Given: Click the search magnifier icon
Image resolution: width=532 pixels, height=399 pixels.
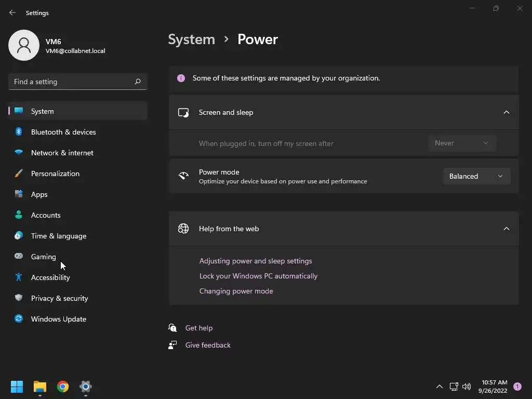Looking at the screenshot, I should click(x=138, y=82).
